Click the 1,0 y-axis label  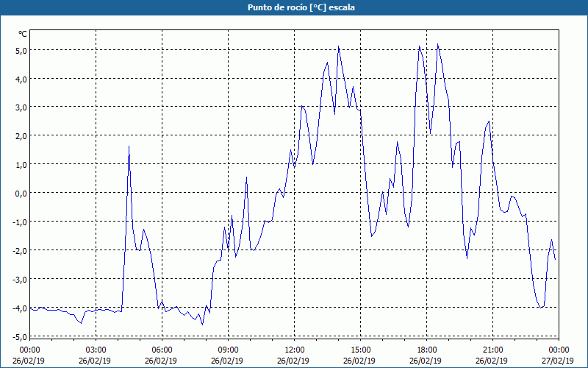click(x=21, y=165)
